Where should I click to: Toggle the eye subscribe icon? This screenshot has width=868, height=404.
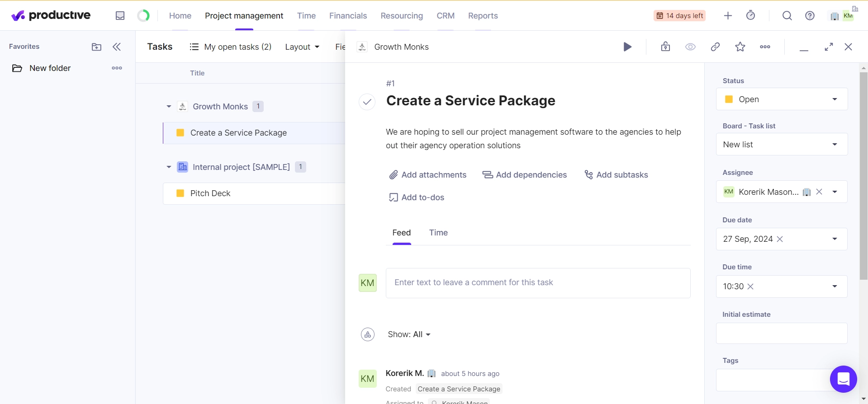tap(690, 47)
